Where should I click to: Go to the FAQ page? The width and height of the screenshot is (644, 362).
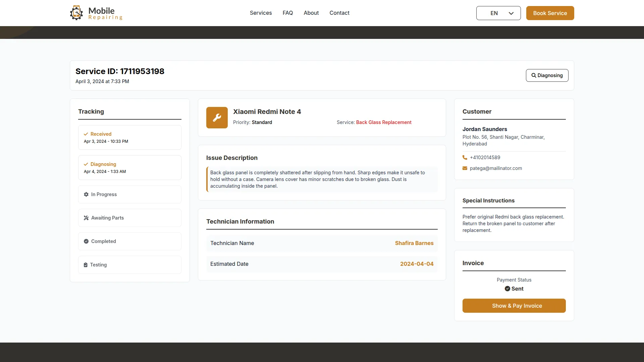(x=288, y=13)
